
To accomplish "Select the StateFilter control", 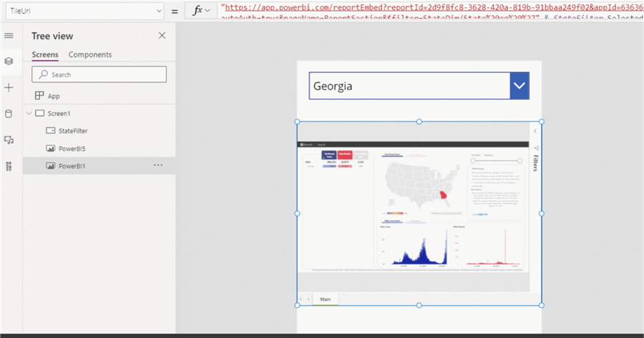I will tap(73, 131).
